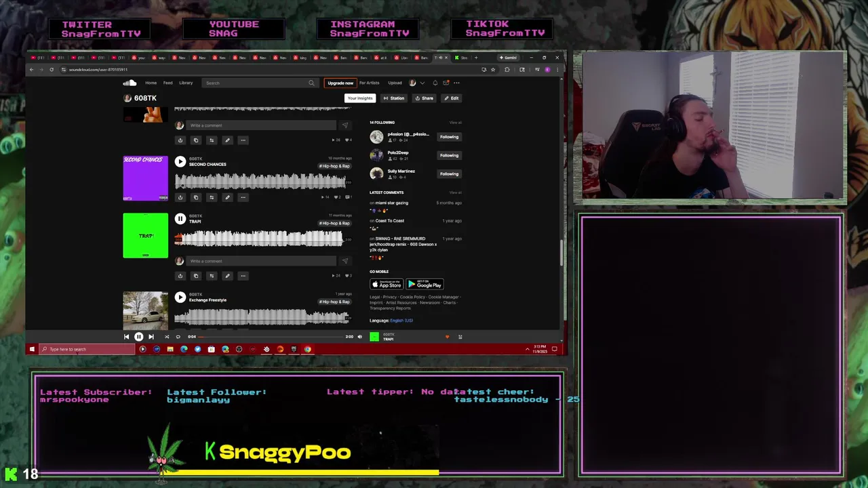Open the SoundCloud logo home link

130,83
